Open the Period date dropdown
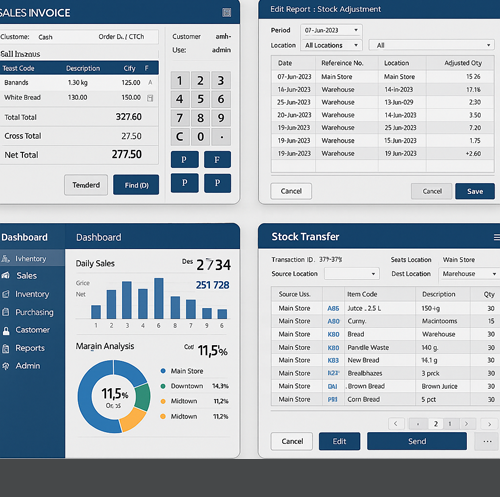500x497 pixels. pyautogui.click(x=331, y=30)
